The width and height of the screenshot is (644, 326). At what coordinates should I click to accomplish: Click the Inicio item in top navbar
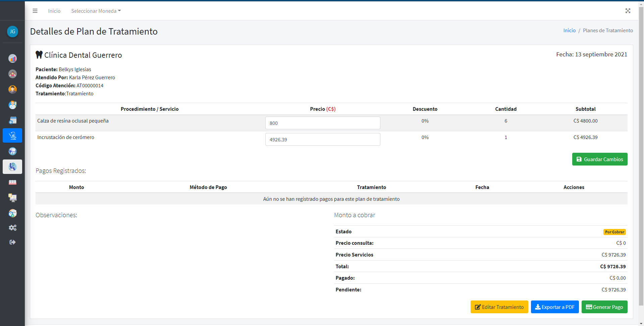point(54,11)
